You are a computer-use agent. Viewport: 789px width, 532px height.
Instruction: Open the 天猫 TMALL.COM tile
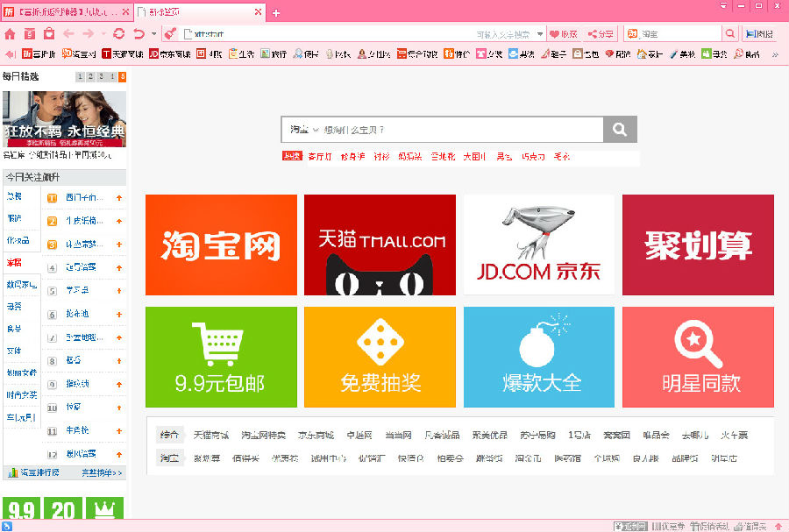380,245
